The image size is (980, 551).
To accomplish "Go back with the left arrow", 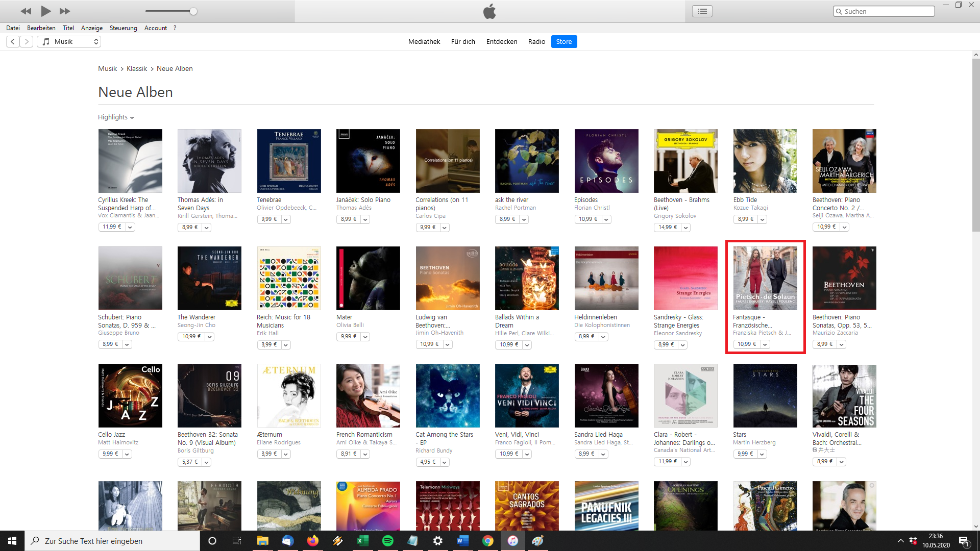I will point(13,42).
